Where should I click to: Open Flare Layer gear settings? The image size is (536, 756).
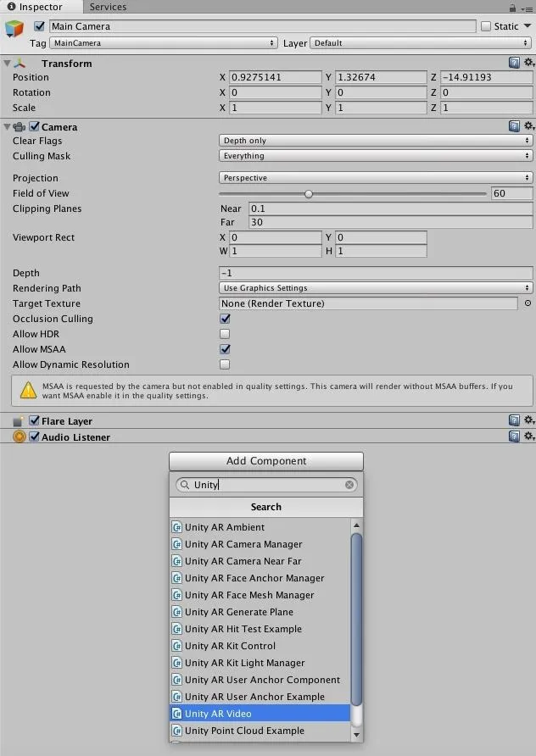529,420
